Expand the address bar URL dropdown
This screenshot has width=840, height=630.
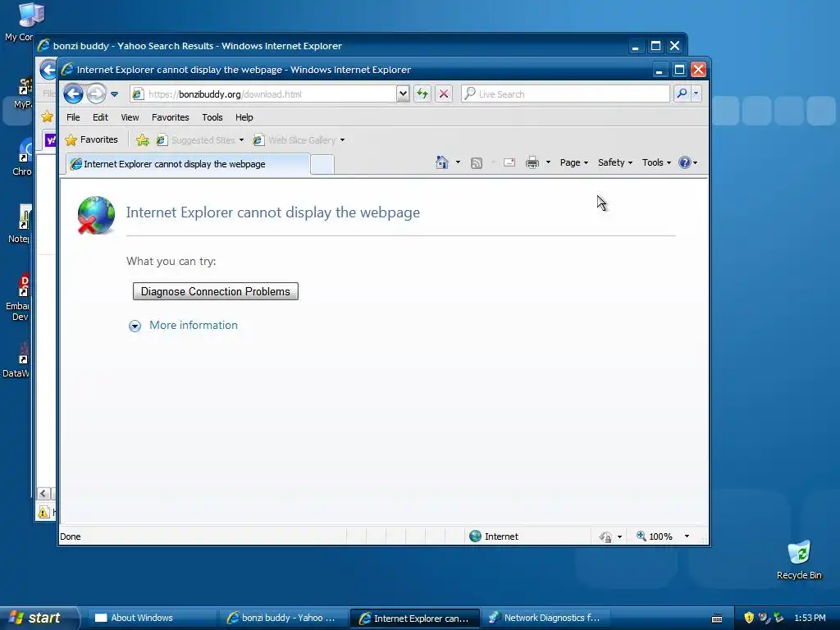pos(403,94)
